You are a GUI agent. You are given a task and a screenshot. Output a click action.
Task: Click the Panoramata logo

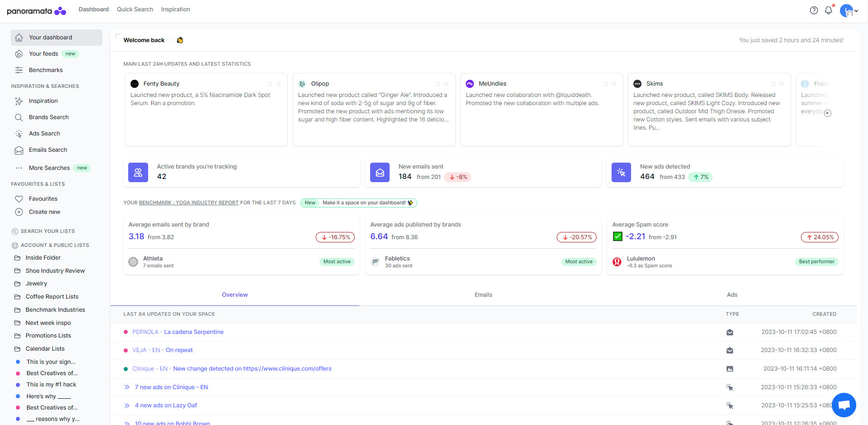coord(36,11)
